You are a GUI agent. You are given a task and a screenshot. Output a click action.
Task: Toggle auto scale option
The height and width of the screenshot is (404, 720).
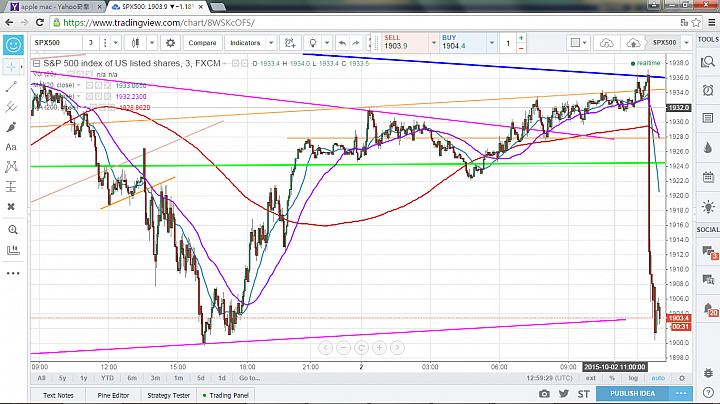658,378
